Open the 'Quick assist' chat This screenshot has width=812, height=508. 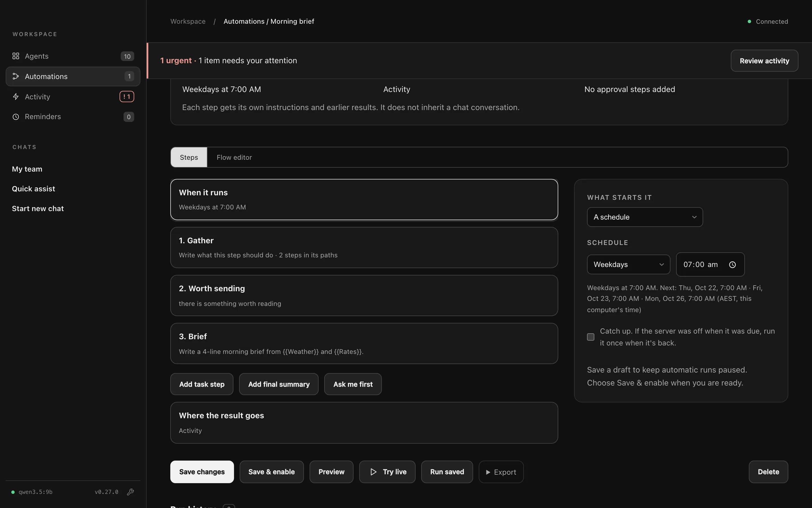tap(34, 189)
